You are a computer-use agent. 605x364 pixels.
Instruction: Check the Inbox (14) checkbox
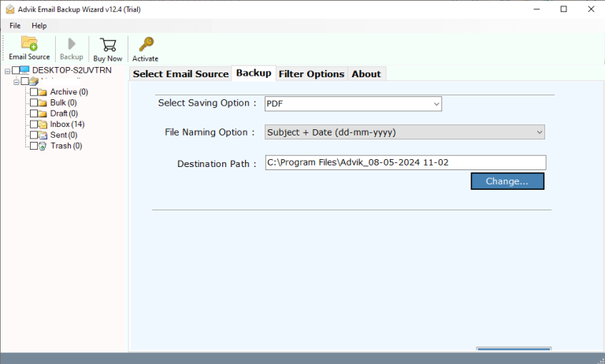(x=33, y=124)
